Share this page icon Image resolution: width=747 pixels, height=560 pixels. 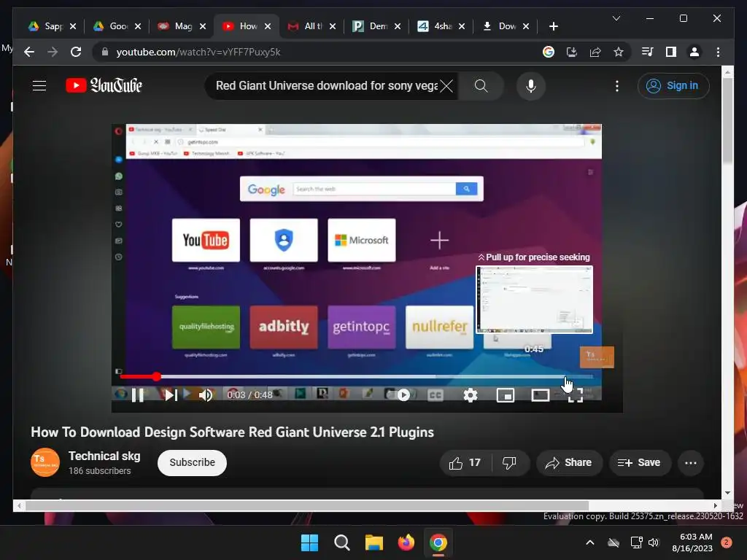point(595,52)
